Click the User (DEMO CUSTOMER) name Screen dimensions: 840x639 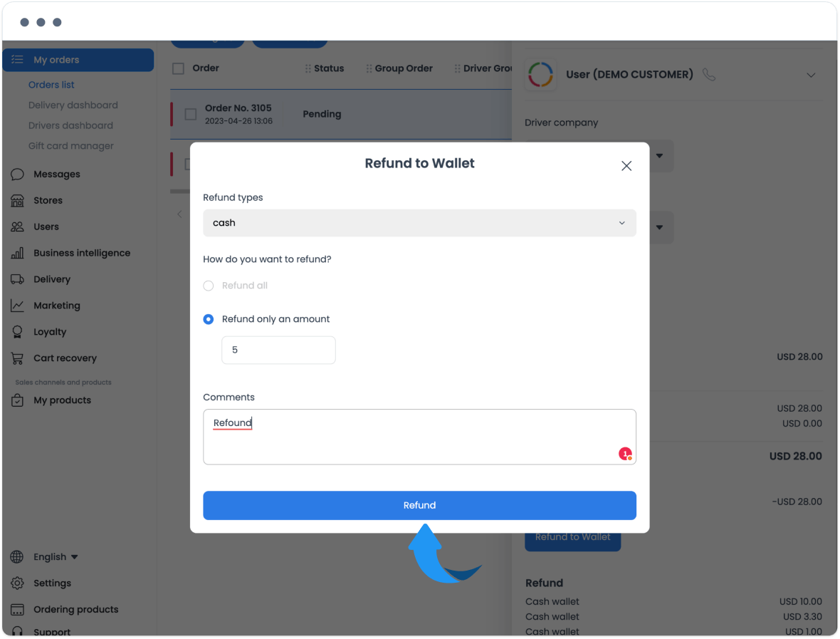click(x=629, y=75)
